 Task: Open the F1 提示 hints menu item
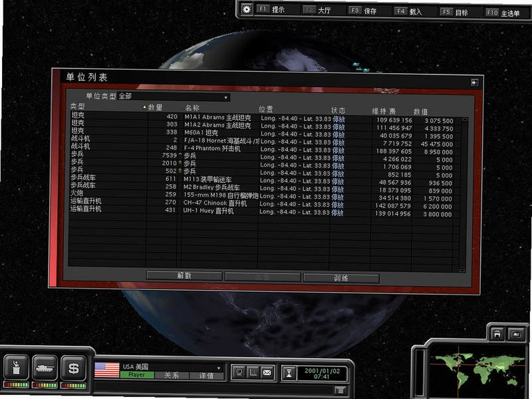(x=271, y=9)
